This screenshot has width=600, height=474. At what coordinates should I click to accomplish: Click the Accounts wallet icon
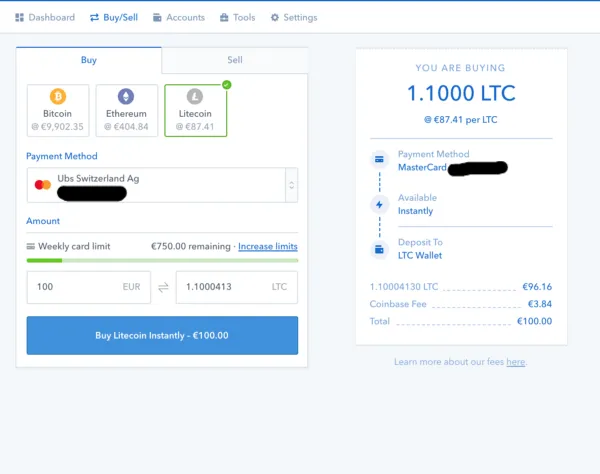coord(157,18)
